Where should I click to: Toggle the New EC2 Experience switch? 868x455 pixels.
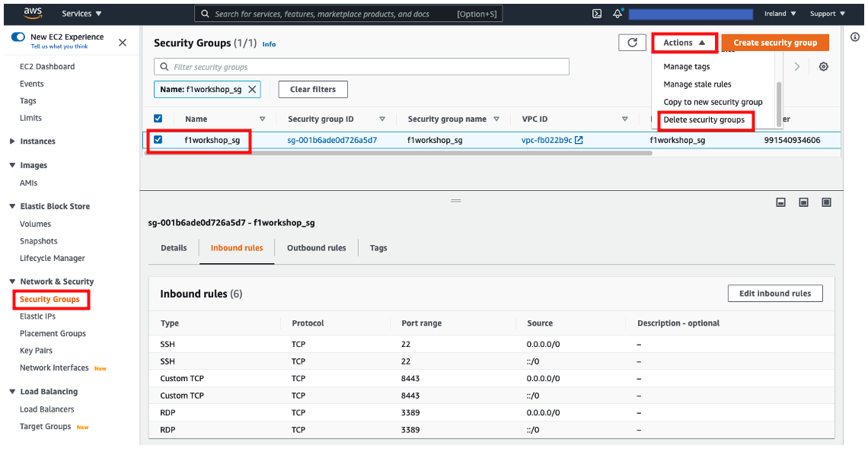point(18,37)
